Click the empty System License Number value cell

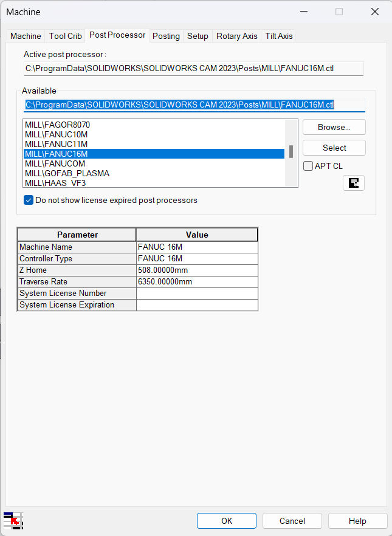pyautogui.click(x=197, y=294)
